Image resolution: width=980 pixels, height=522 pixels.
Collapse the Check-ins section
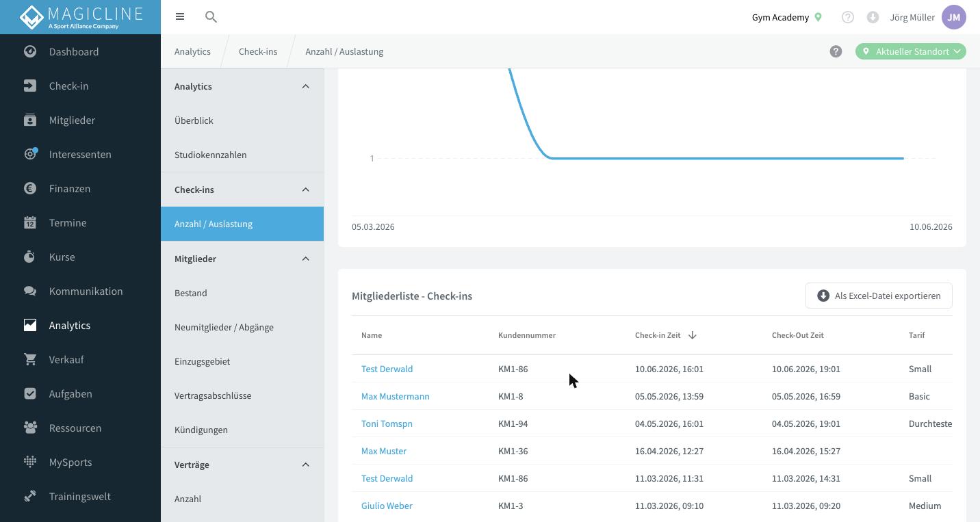point(306,190)
